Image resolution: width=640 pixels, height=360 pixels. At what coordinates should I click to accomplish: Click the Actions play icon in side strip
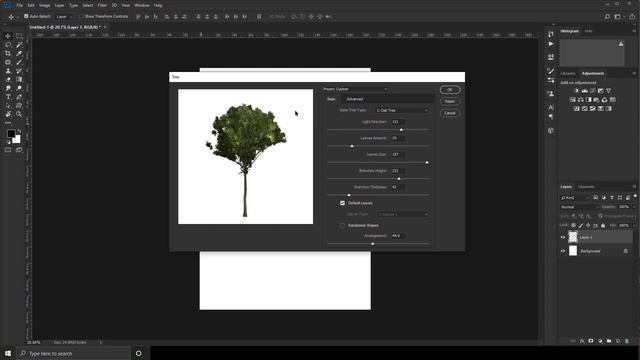point(551,44)
